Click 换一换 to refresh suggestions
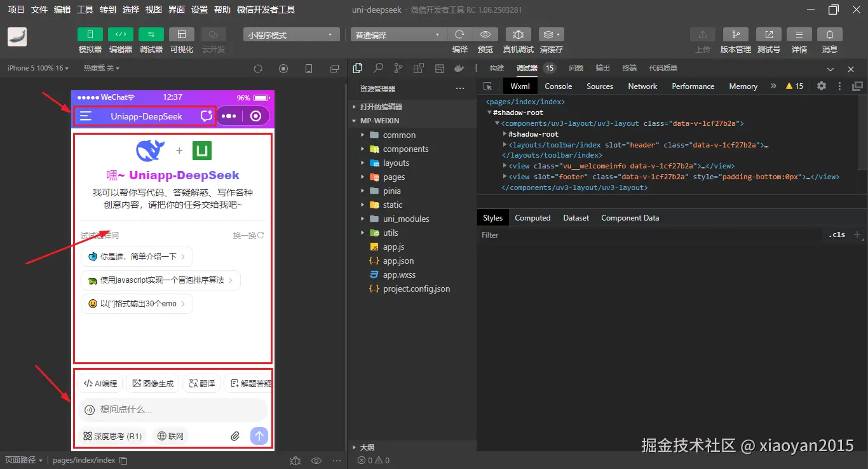The height and width of the screenshot is (469, 868). point(248,236)
